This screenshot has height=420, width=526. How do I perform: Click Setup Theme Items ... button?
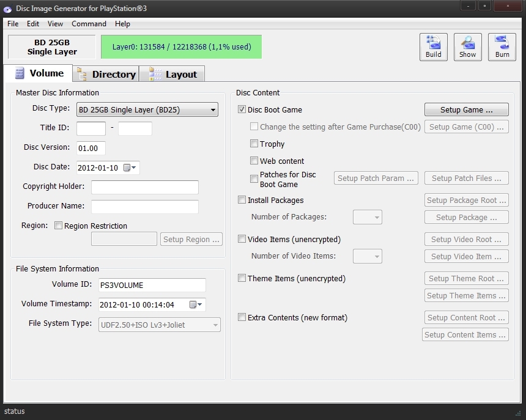click(x=466, y=295)
